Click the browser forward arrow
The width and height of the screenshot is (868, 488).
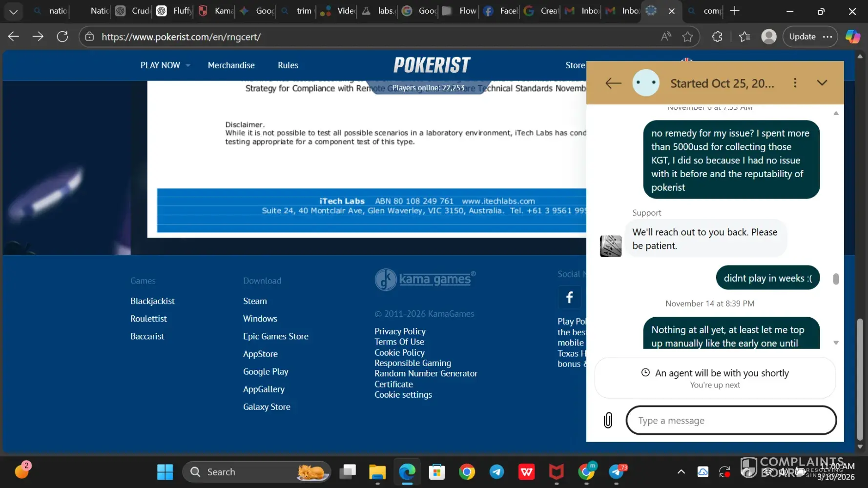click(38, 37)
